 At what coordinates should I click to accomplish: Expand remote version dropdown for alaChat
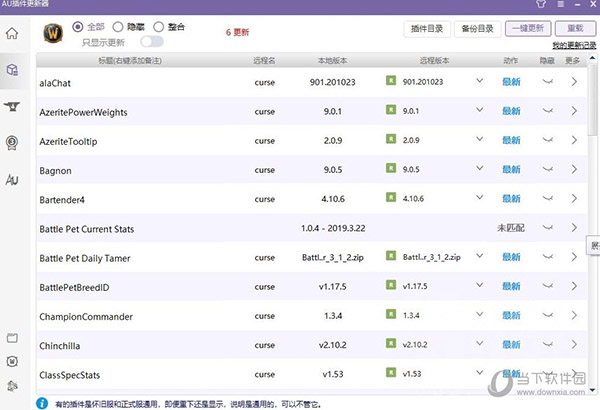[479, 81]
